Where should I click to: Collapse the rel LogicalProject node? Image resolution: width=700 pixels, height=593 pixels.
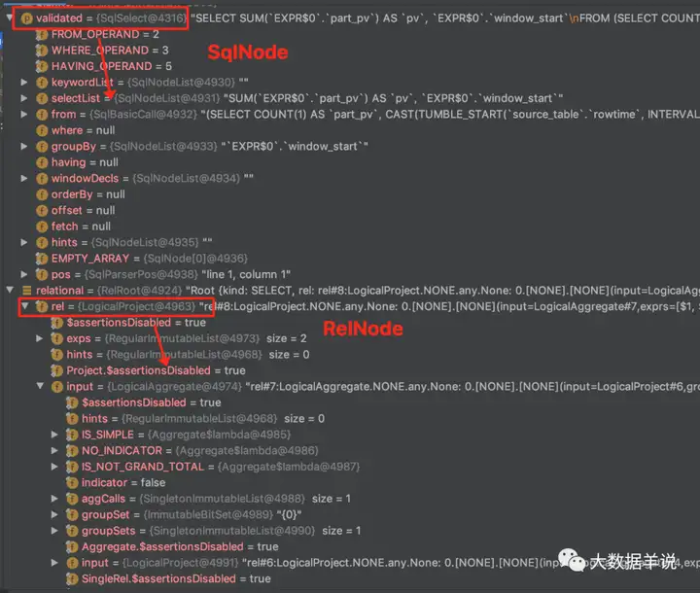[x=25, y=306]
